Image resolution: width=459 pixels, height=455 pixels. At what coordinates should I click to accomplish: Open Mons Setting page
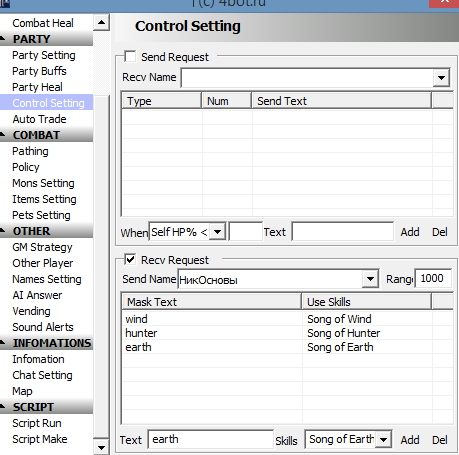(43, 183)
